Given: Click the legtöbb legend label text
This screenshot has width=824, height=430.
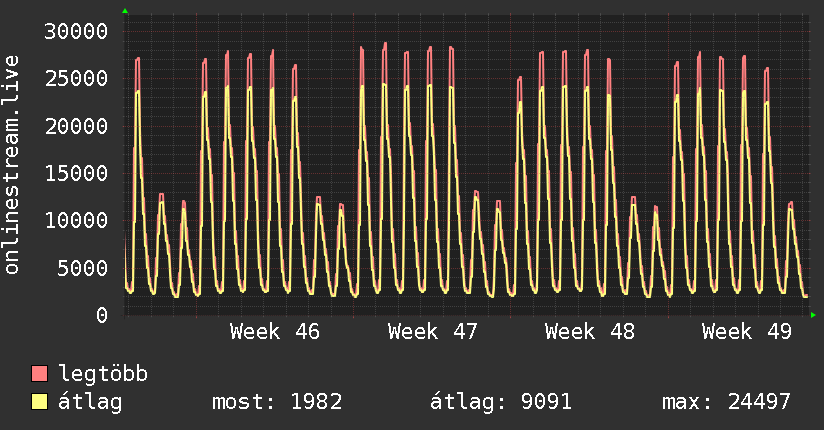Looking at the screenshot, I should coord(104,375).
